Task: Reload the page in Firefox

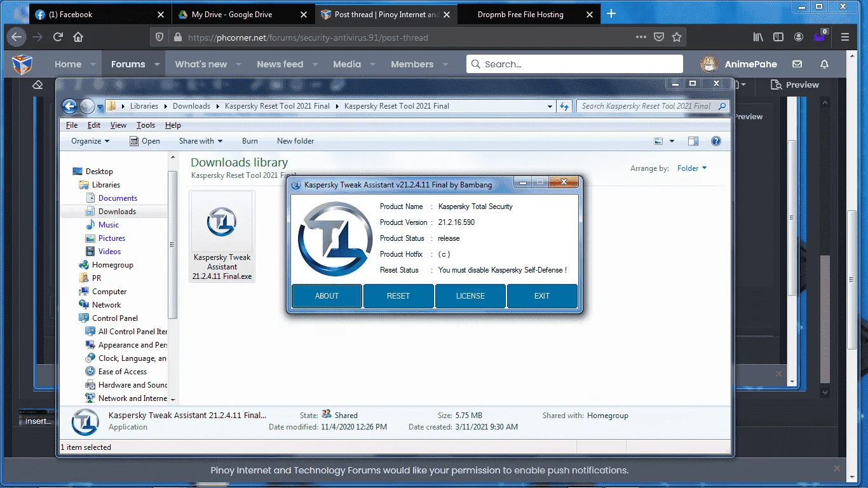Action: [x=58, y=37]
